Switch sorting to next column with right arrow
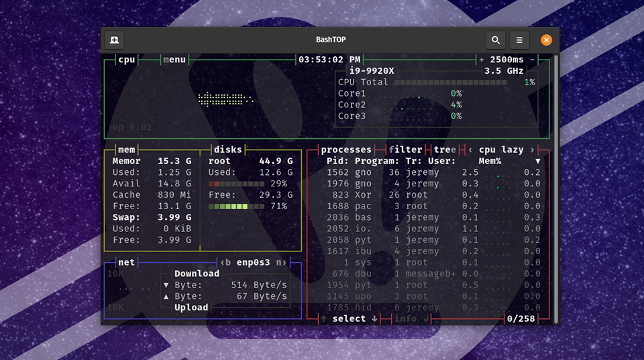644x360 pixels. pos(532,149)
